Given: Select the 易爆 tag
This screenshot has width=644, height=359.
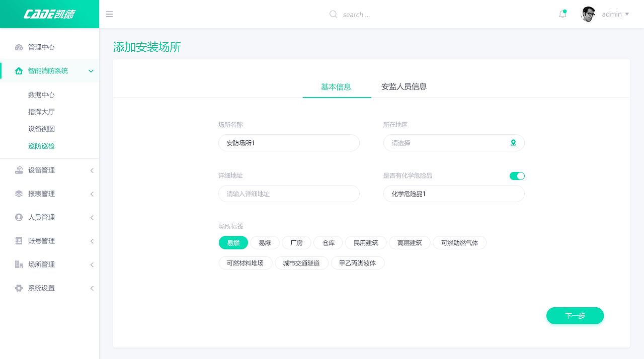Looking at the screenshot, I should point(265,243).
